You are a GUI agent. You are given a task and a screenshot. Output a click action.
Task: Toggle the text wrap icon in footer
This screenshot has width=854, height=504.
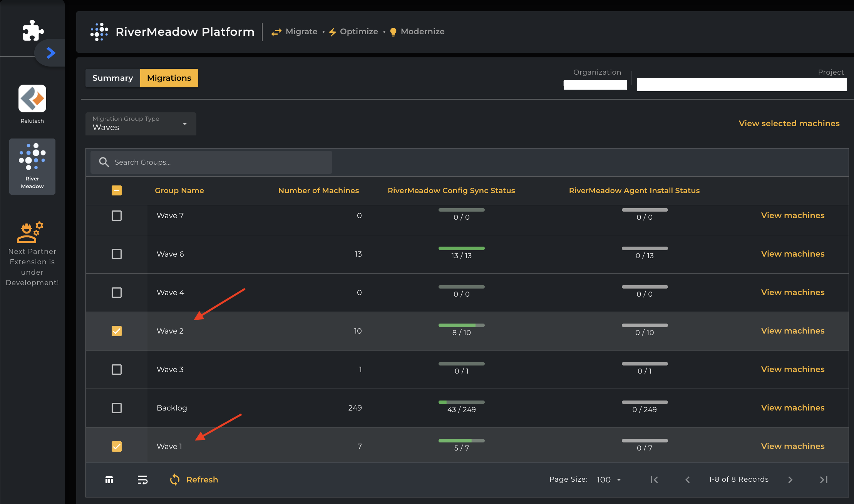pos(142,480)
